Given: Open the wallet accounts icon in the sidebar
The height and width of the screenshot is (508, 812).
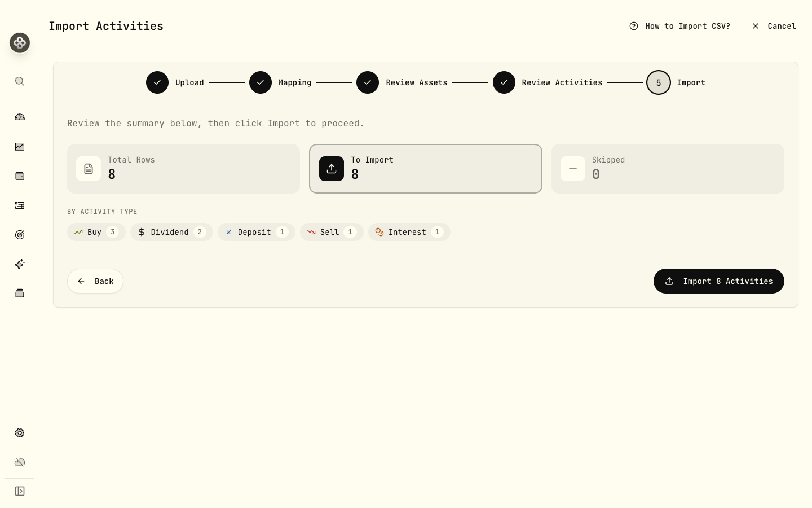Looking at the screenshot, I should (20, 176).
